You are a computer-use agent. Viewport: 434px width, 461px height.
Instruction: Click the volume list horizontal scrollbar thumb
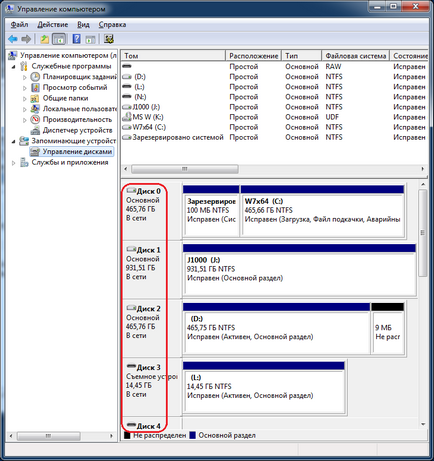(x=185, y=169)
